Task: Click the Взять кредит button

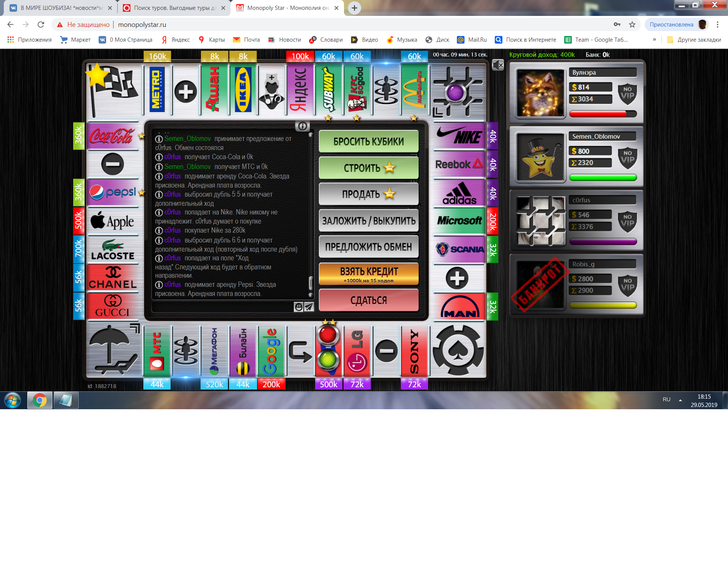Action: point(369,274)
